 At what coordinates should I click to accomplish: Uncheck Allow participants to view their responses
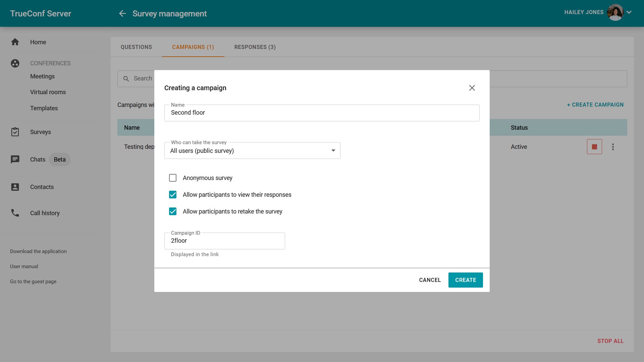(x=173, y=195)
